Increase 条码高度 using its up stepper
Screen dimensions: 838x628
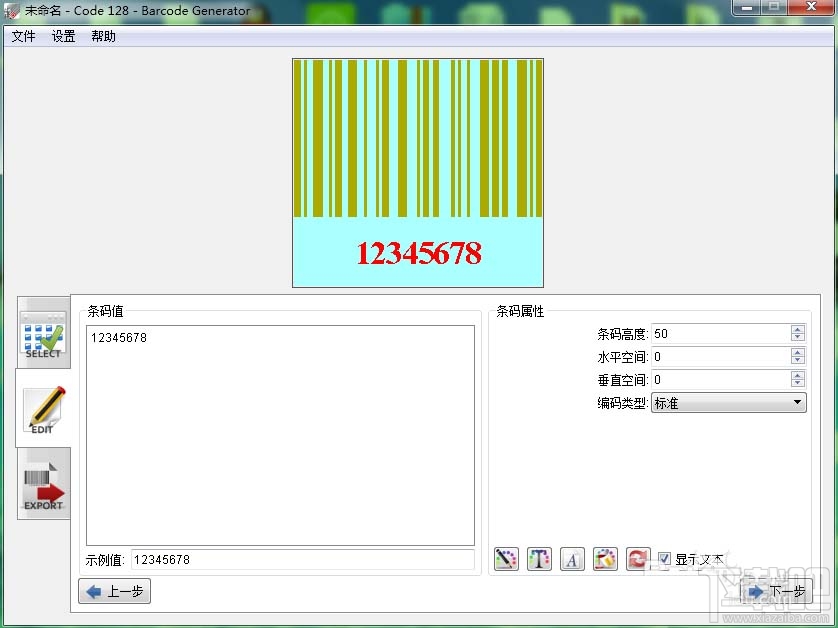(796, 329)
